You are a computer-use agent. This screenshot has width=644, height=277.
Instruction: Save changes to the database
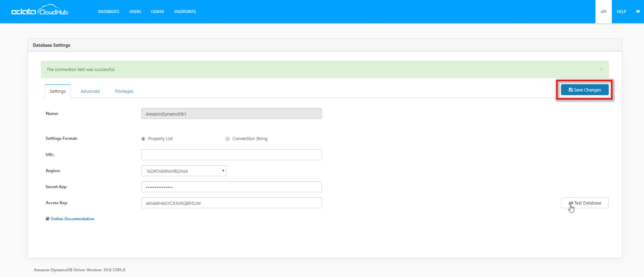[x=584, y=90]
